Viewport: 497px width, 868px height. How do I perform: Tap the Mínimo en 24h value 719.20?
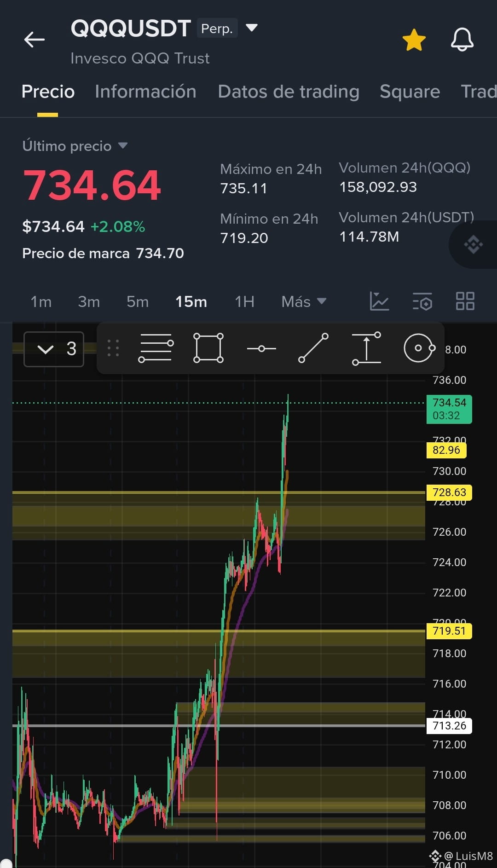[244, 238]
